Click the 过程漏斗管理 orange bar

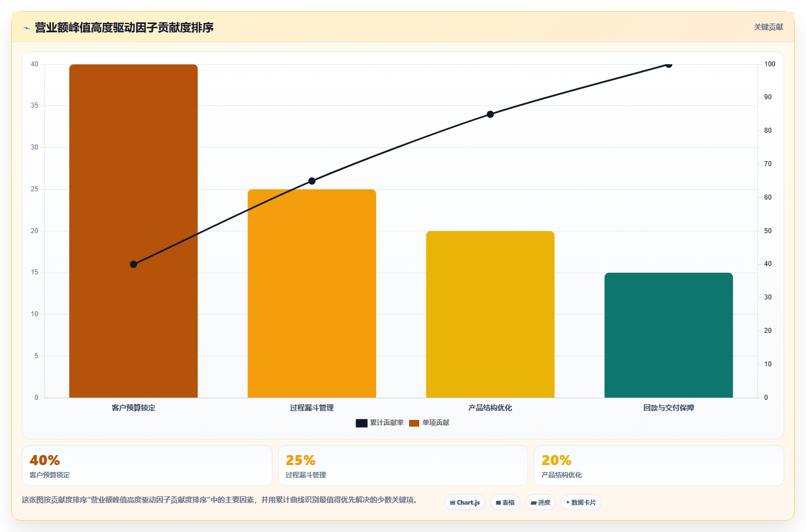(312, 293)
